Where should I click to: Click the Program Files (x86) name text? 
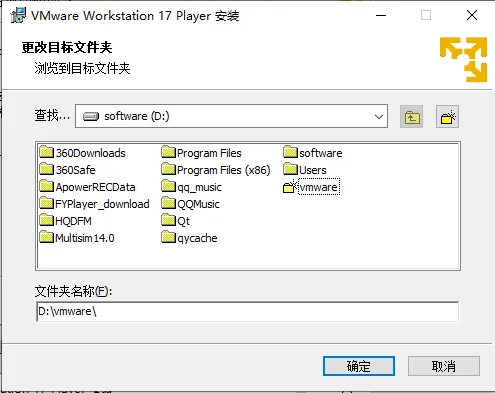tap(224, 170)
